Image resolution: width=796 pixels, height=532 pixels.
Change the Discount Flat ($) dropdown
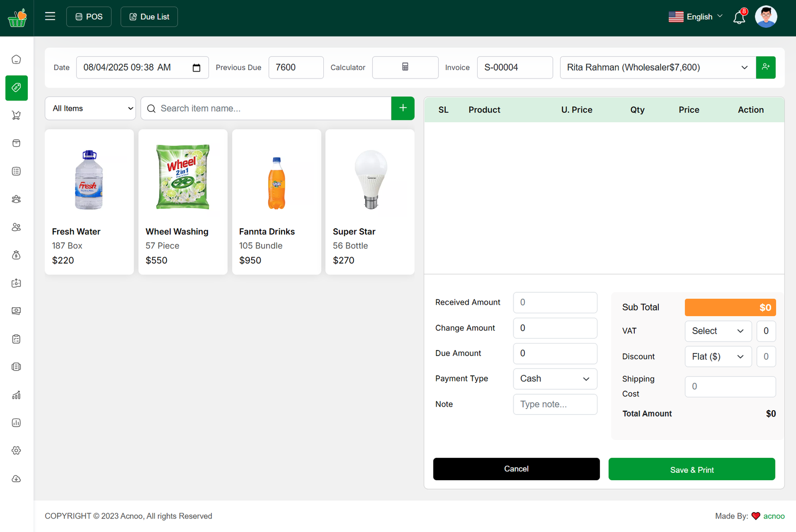pyautogui.click(x=717, y=357)
